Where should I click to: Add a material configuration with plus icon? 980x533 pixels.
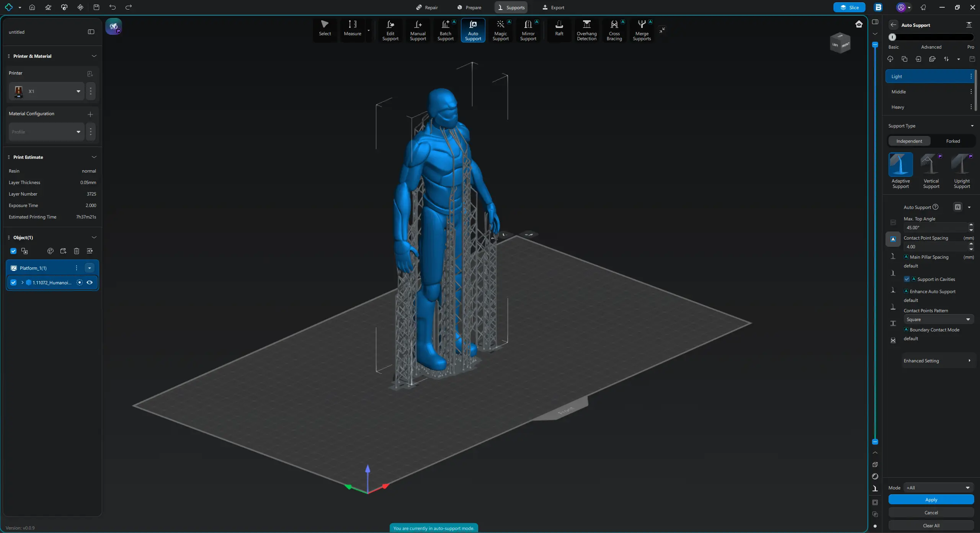[x=90, y=114]
